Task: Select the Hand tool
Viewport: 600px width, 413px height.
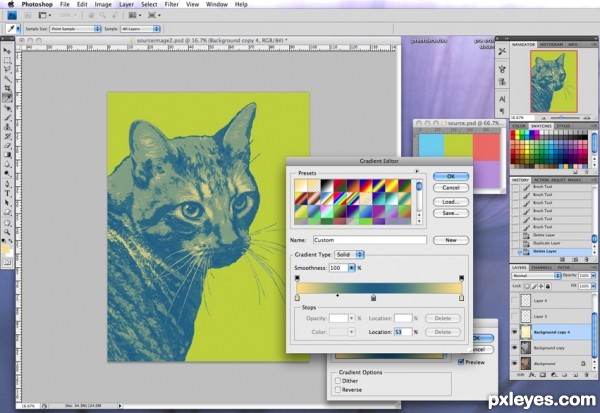Action: [x=7, y=222]
